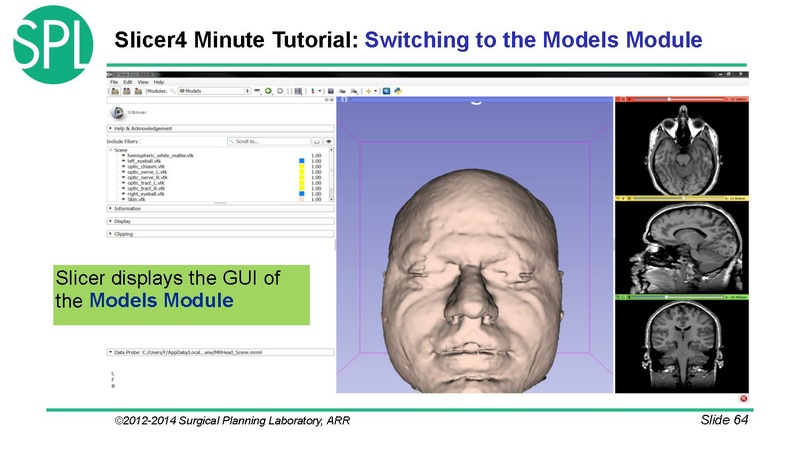Click the pin icon in the yellow slice bar
This screenshot has height=450, width=800.
point(618,198)
